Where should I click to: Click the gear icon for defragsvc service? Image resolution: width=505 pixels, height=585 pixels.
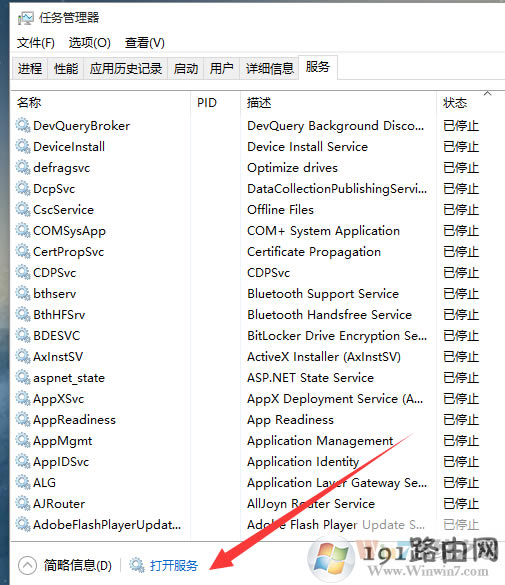click(x=23, y=168)
